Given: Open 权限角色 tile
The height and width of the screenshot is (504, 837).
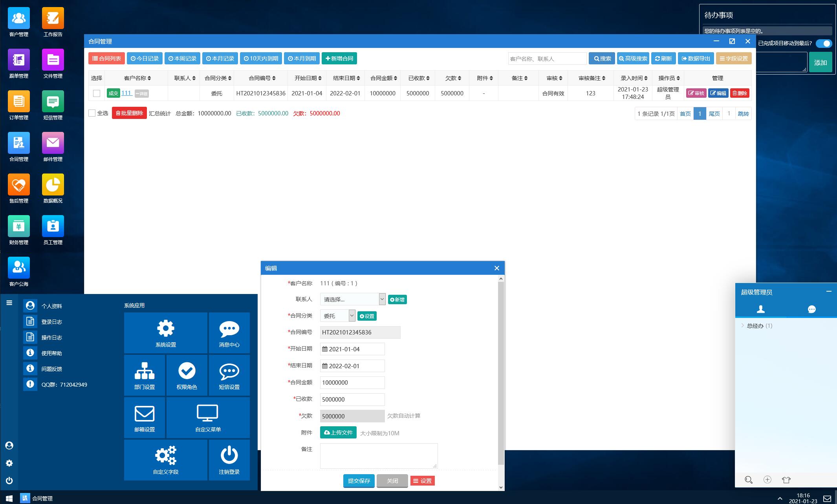Looking at the screenshot, I should [187, 375].
